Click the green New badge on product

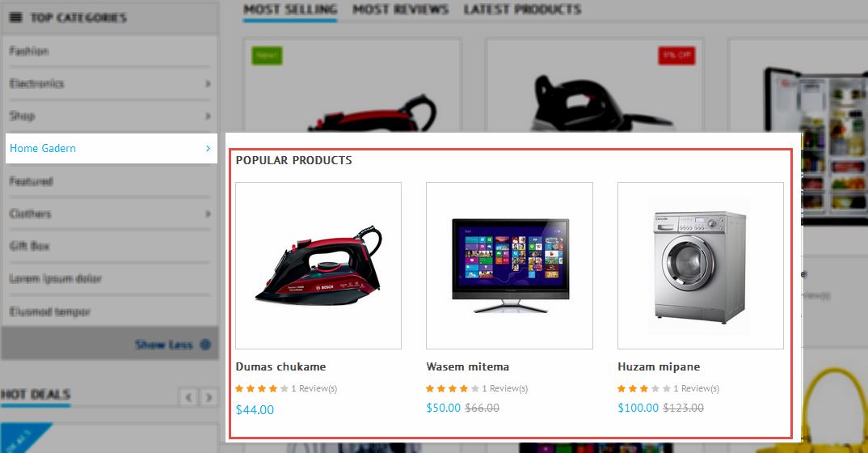pos(267,55)
